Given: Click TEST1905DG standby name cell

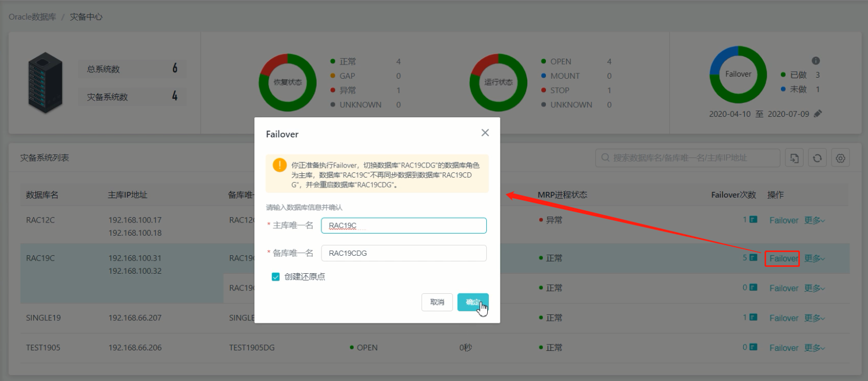Looking at the screenshot, I should coord(252,348).
